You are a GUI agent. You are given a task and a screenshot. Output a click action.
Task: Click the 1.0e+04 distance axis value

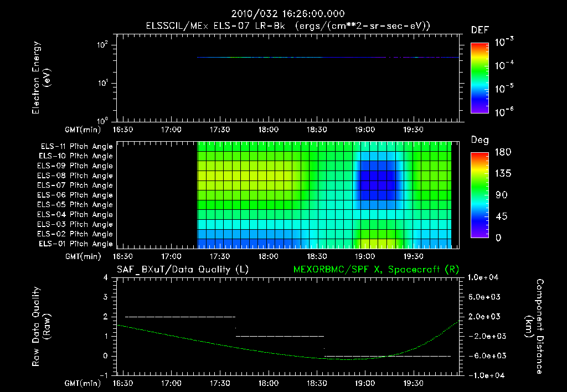483,278
